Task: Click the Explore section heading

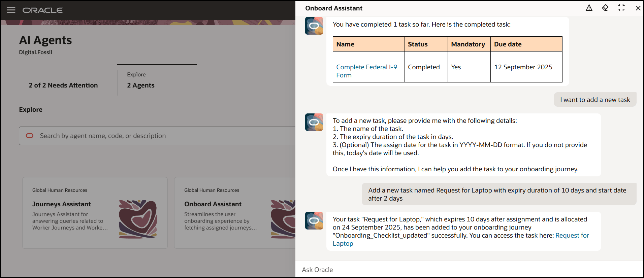Action: click(x=31, y=109)
